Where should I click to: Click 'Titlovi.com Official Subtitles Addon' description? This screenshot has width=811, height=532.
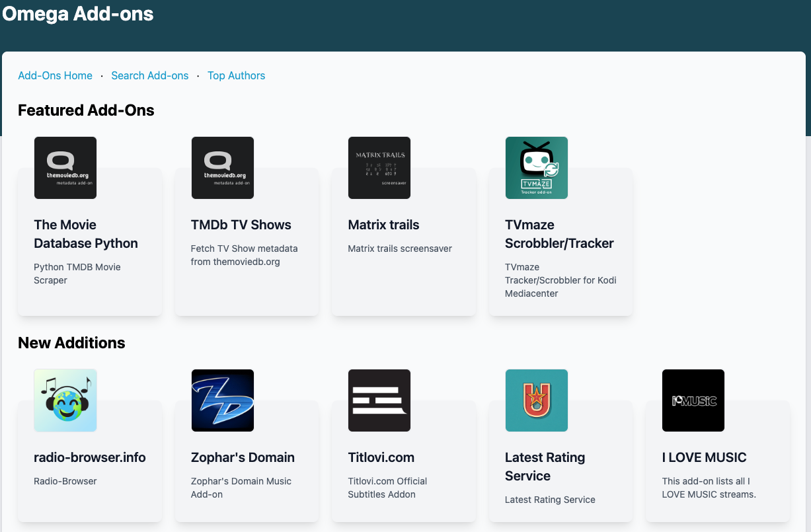[387, 488]
